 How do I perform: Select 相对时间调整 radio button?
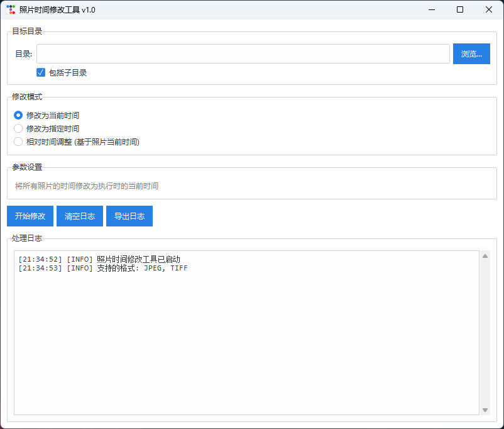tap(18, 142)
